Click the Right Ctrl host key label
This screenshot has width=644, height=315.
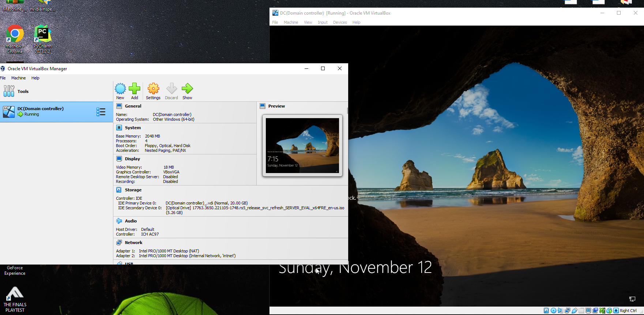click(628, 311)
